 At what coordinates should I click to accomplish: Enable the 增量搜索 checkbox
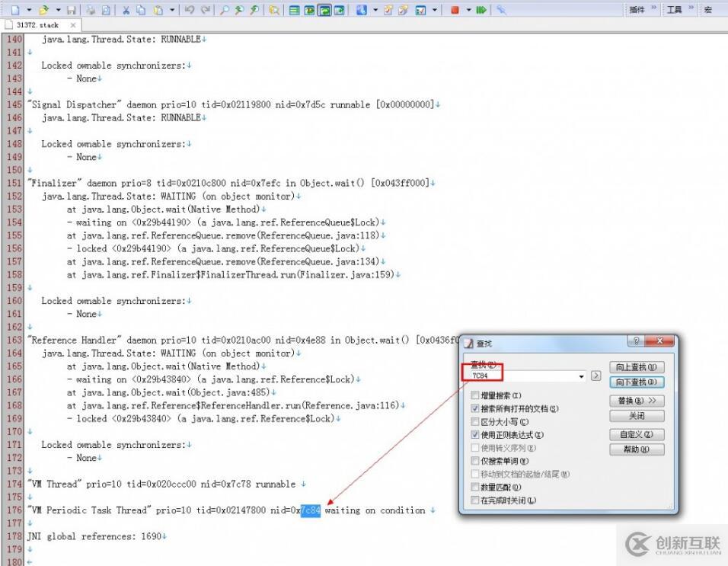[475, 395]
